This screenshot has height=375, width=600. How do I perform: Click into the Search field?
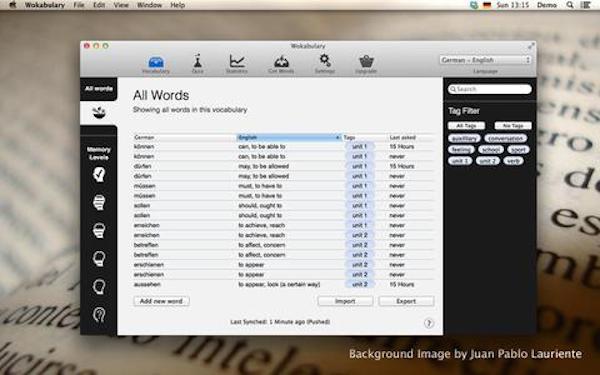(490, 89)
